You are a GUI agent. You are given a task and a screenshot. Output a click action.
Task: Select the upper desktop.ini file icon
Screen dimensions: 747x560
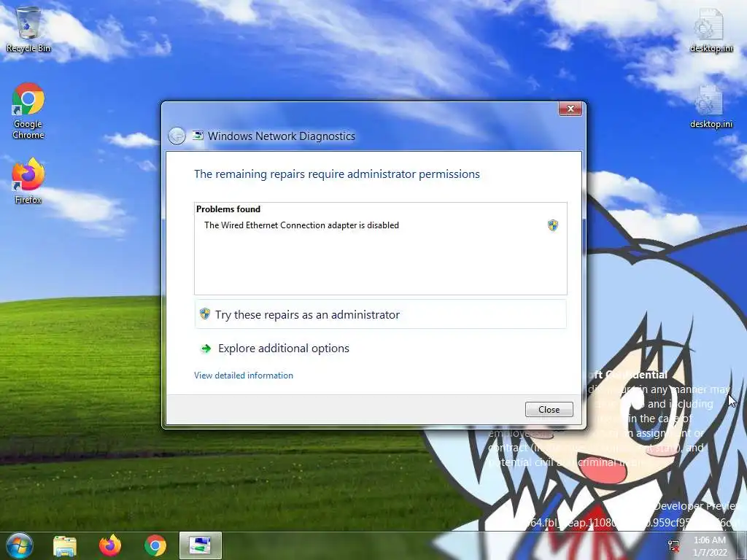(711, 29)
